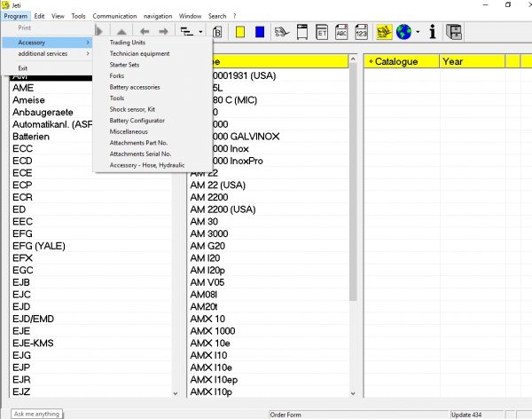The width and height of the screenshot is (532, 419).
Task: Select Tools item in Accessory submenu
Action: point(153,99)
